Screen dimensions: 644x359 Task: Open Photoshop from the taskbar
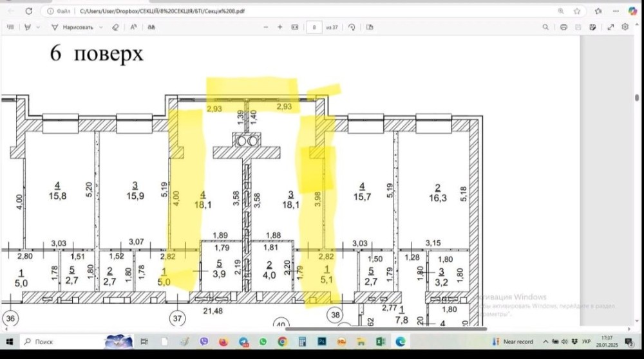tap(321, 342)
